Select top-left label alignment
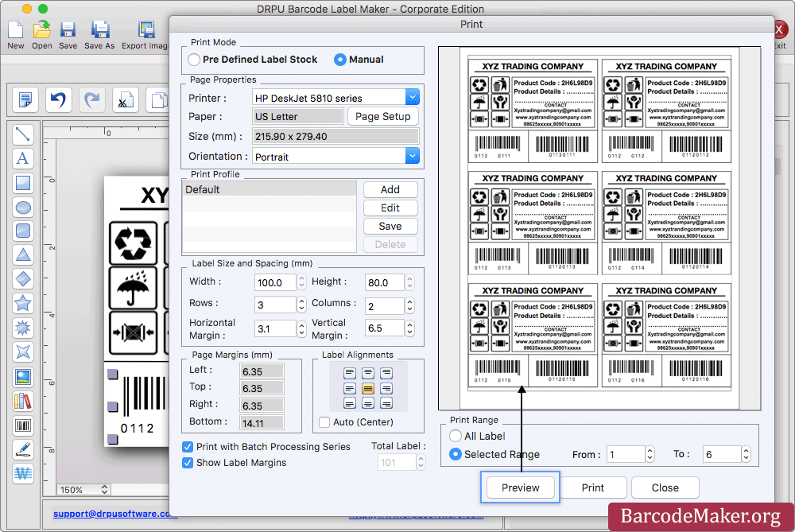Screen dimensions: 795x532 point(350,373)
